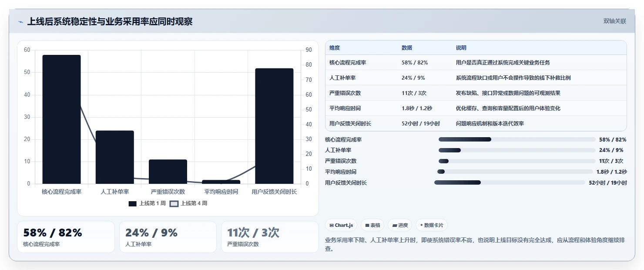This screenshot has width=644, height=270.
Task: Click the 1.8秒 / 1.2秒 value beside the progress bar
Action: point(612,172)
